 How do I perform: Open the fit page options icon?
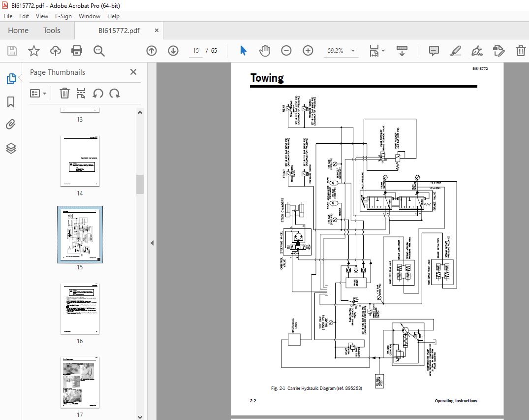374,51
